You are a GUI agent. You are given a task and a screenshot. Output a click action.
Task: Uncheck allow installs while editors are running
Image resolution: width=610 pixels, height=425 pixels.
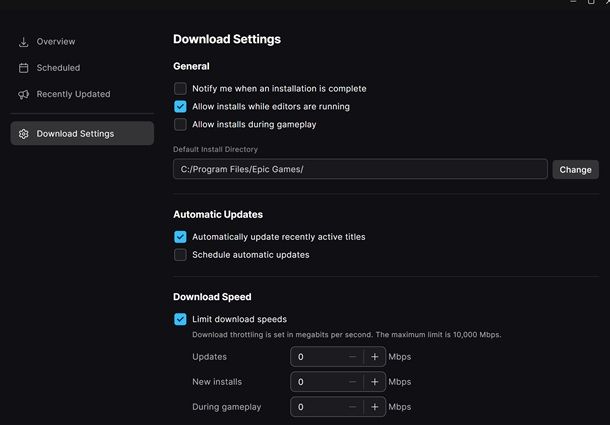pos(180,106)
